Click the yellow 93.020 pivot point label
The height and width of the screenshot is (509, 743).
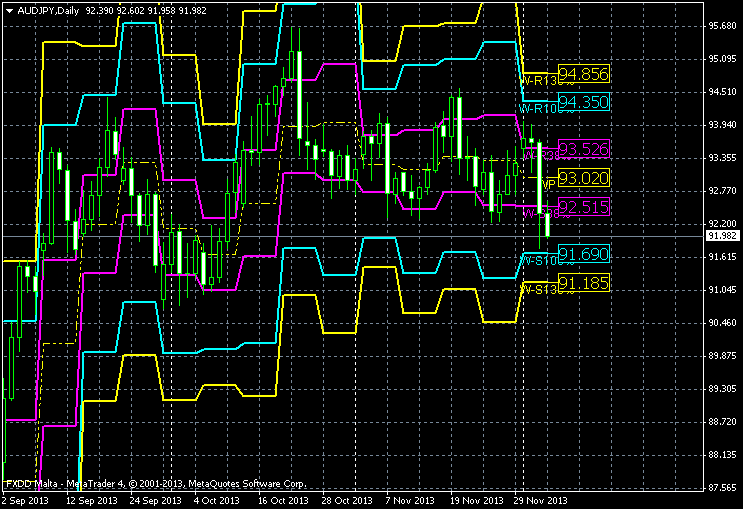[x=583, y=178]
